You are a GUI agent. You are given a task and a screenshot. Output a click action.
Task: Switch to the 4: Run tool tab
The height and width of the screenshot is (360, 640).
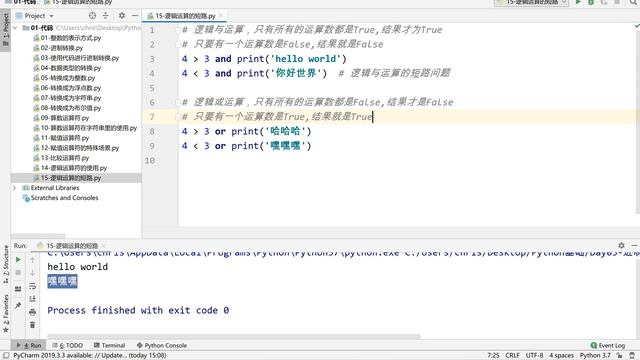[29, 345]
